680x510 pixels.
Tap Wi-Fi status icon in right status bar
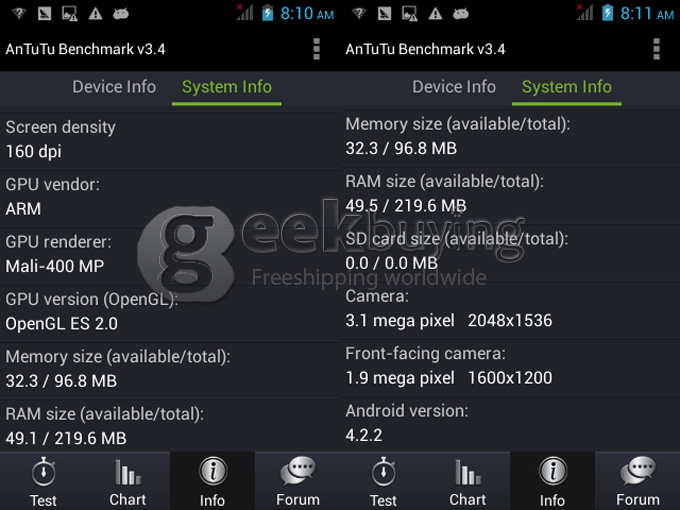(359, 13)
